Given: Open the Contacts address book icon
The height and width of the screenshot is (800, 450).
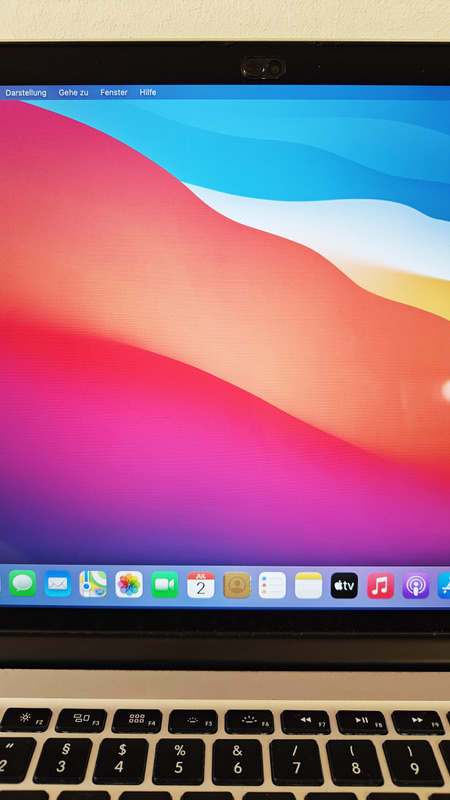Looking at the screenshot, I should click(x=237, y=585).
